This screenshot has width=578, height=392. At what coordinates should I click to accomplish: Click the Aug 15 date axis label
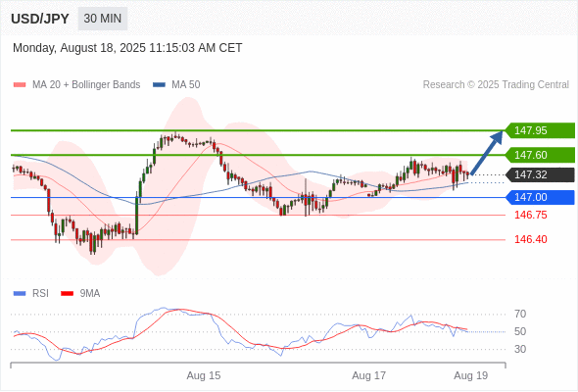point(204,375)
